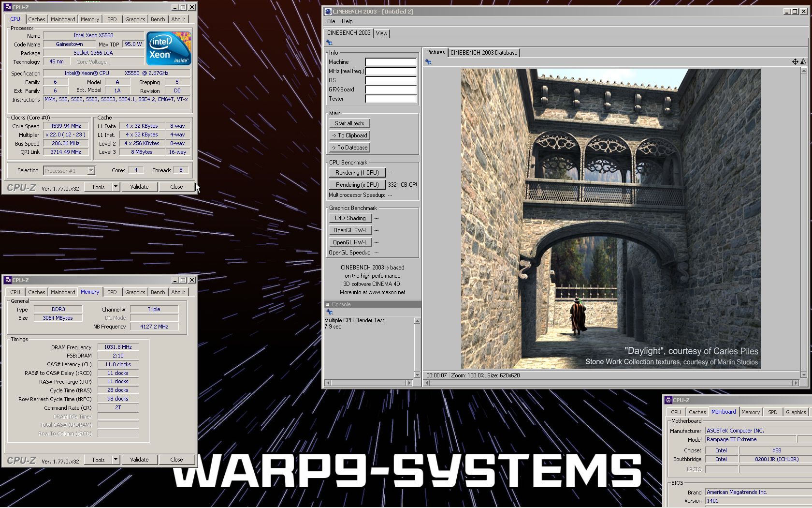Run the Rendering (x CPU) benchmark
The image size is (812, 508).
point(357,185)
